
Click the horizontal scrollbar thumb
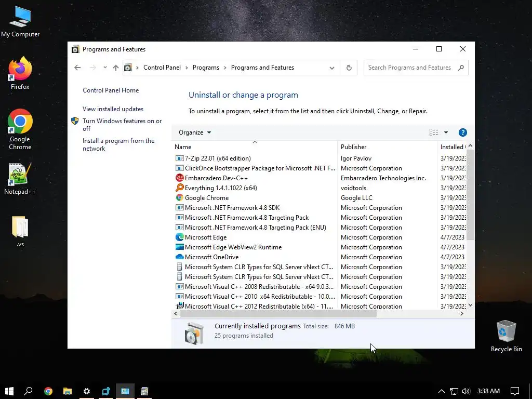pyautogui.click(x=278, y=313)
